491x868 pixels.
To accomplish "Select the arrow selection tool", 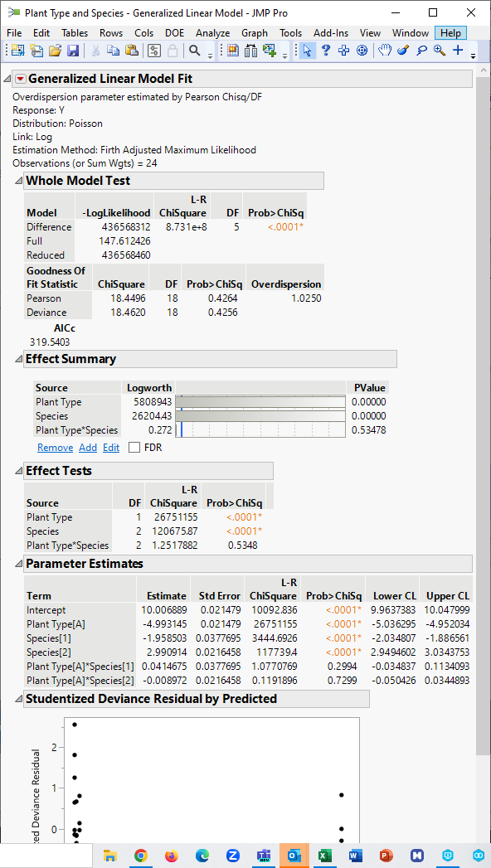I will pos(305,51).
